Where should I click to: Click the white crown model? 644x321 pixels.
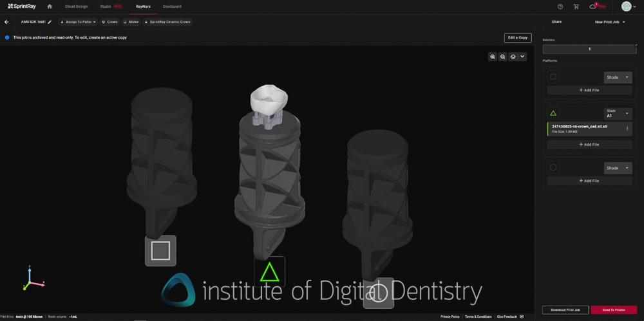[x=269, y=98]
